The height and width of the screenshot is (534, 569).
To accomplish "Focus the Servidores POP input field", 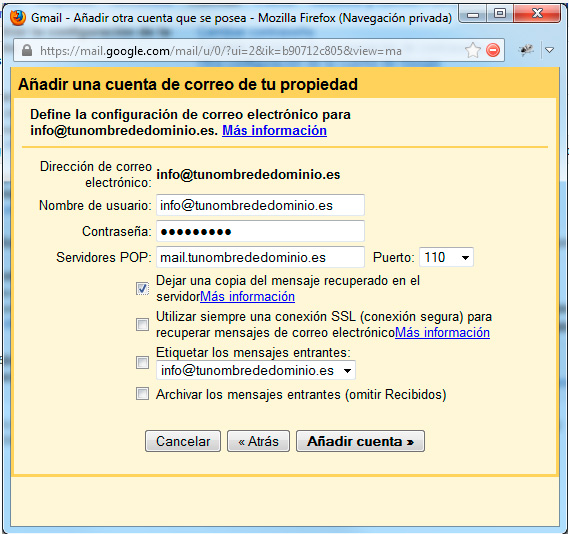I will [x=260, y=257].
